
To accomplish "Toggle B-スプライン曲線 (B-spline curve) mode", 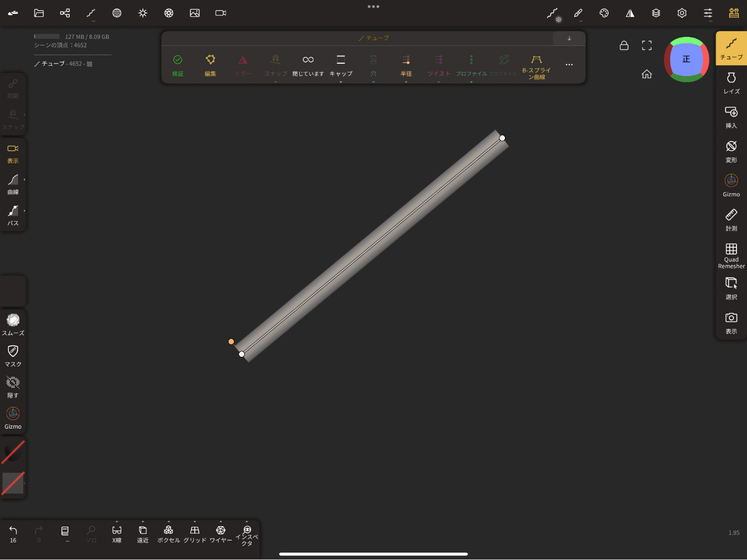I will (x=536, y=66).
